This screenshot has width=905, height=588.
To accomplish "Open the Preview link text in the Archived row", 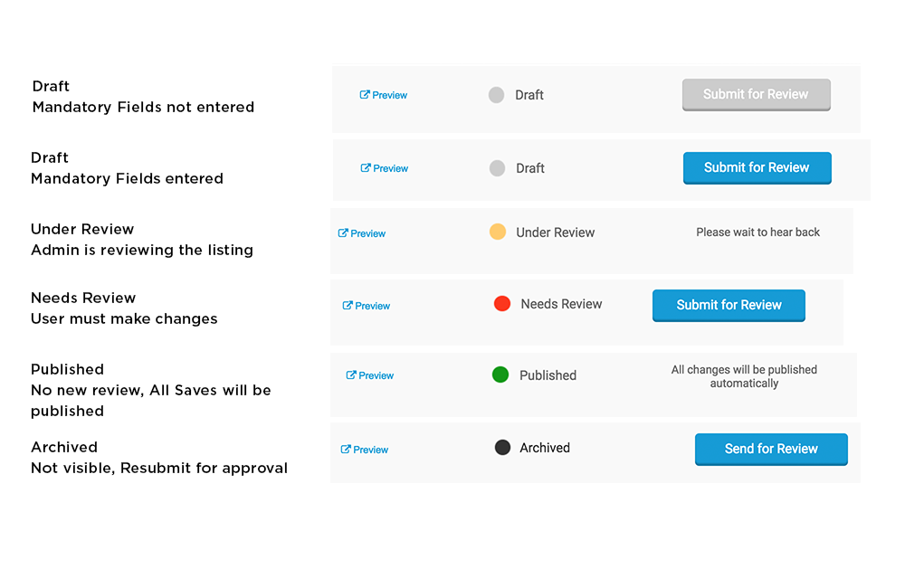I will pos(370,450).
